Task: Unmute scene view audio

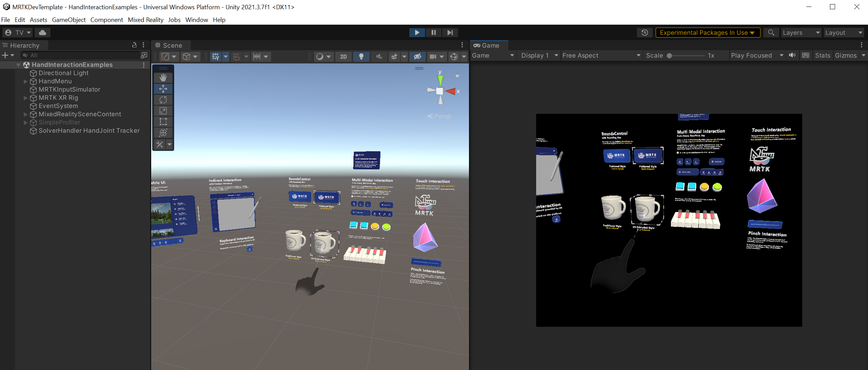Action: coord(378,57)
